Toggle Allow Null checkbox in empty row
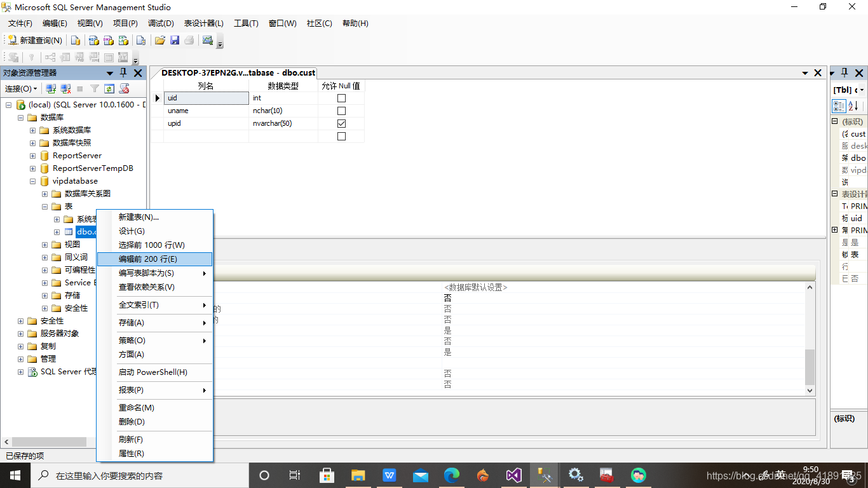The width and height of the screenshot is (868, 488). (x=341, y=136)
